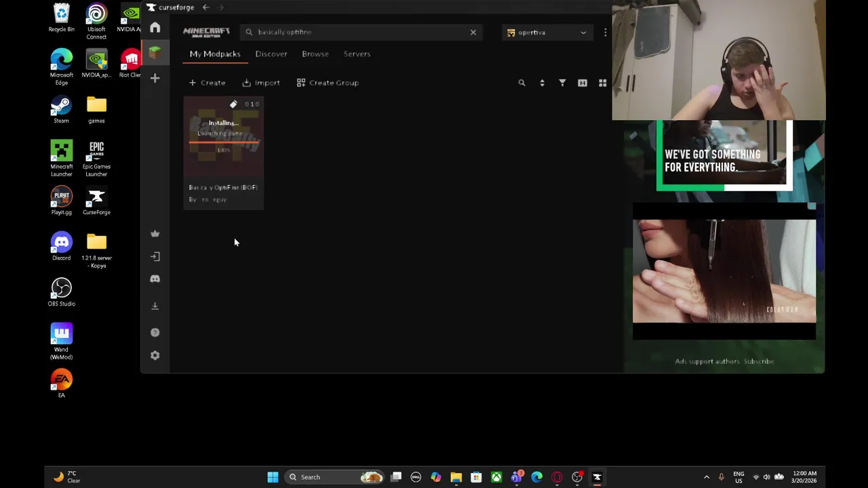
Task: Open Discord desktop shortcut
Action: (61, 247)
